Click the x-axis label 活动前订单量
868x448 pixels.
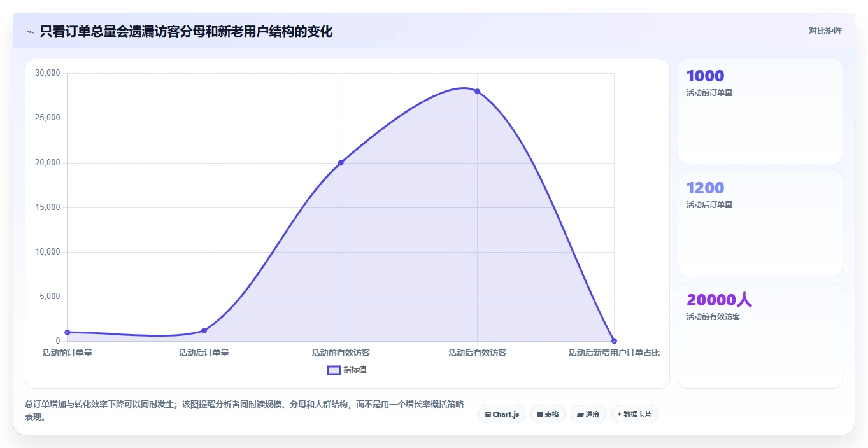68,353
